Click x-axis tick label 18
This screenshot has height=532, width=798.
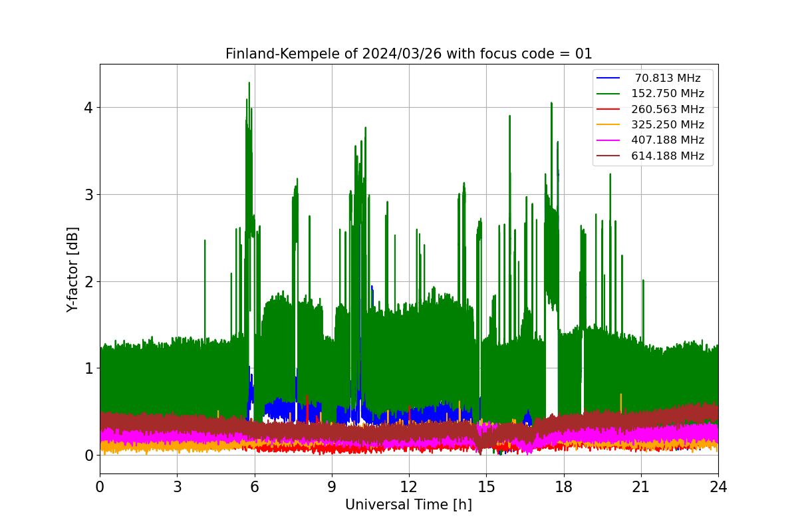(563, 487)
